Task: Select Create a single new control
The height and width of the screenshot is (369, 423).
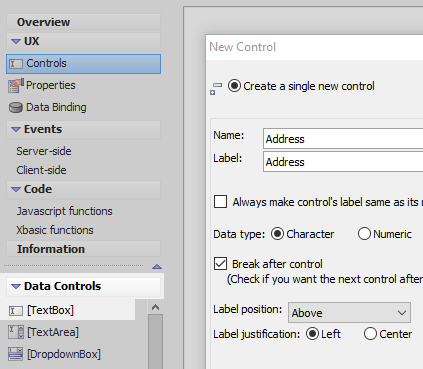Action: [x=234, y=86]
